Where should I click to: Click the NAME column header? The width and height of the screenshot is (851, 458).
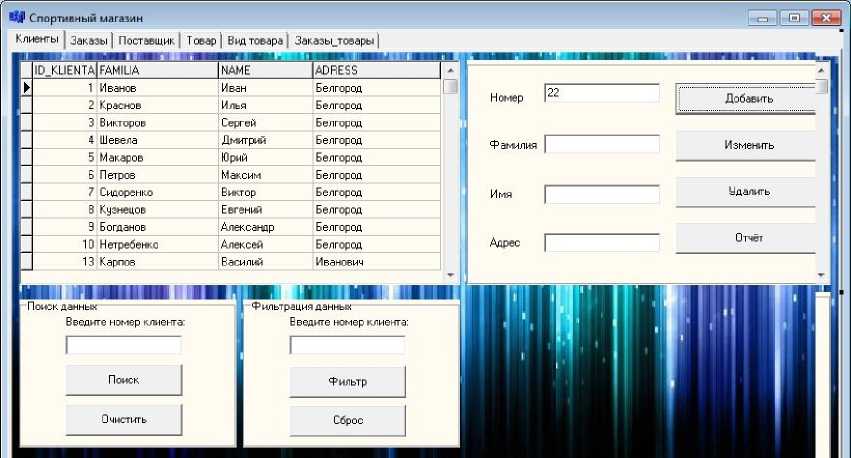pyautogui.click(x=265, y=70)
